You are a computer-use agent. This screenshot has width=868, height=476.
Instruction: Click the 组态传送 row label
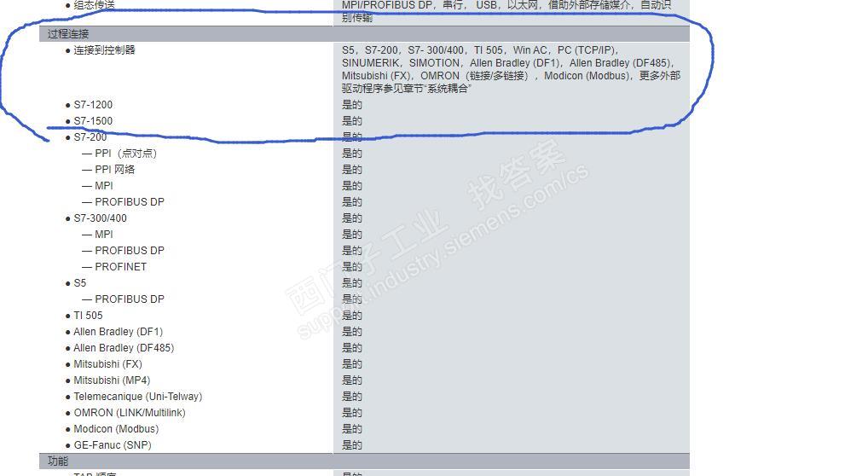(94, 5)
